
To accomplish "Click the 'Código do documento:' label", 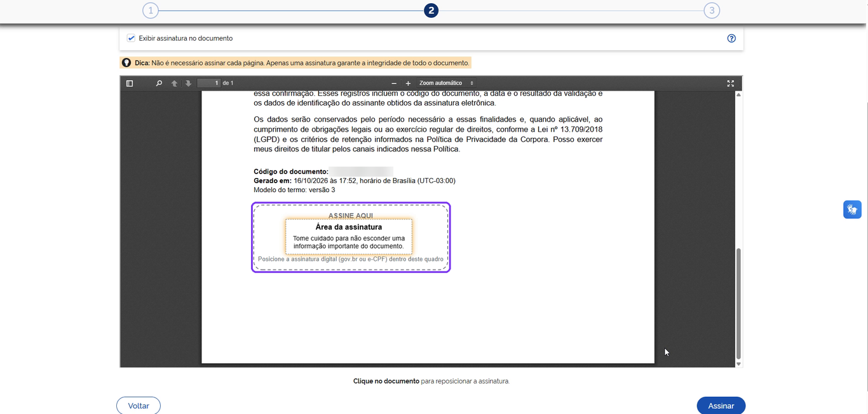I will click(291, 172).
